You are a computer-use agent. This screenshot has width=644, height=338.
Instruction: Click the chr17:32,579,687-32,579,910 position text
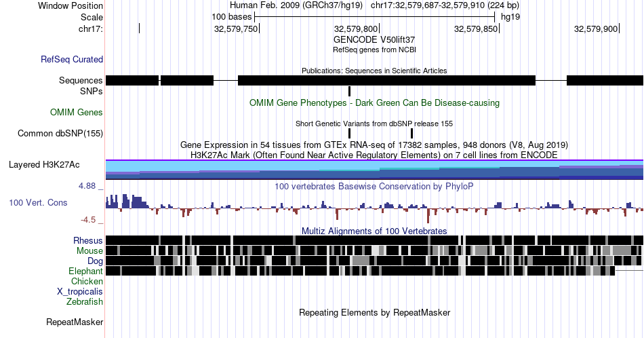445,5
